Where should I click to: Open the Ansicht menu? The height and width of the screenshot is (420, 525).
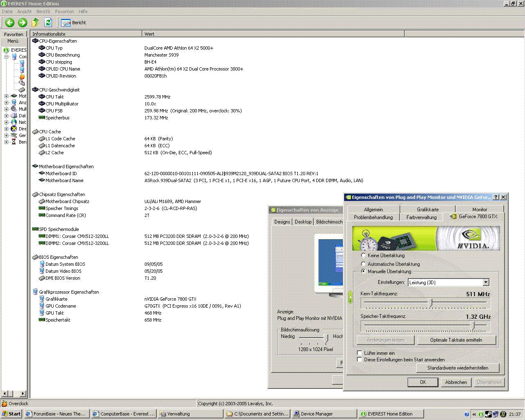point(24,11)
